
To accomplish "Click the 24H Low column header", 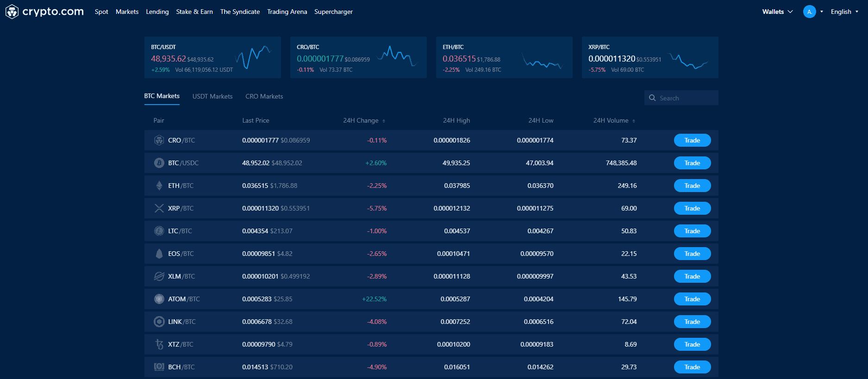I will coord(541,120).
